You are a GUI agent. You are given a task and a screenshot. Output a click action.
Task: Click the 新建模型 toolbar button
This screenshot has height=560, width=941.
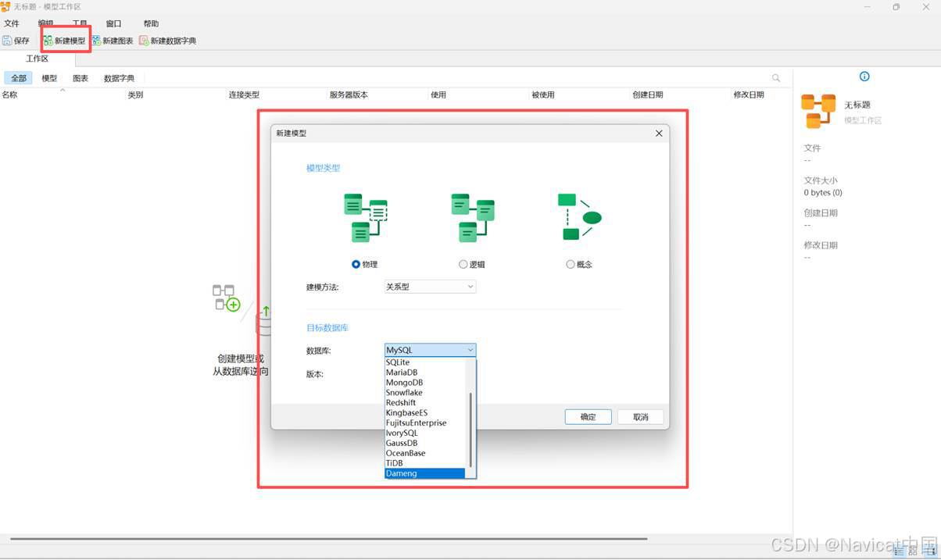[x=64, y=41]
